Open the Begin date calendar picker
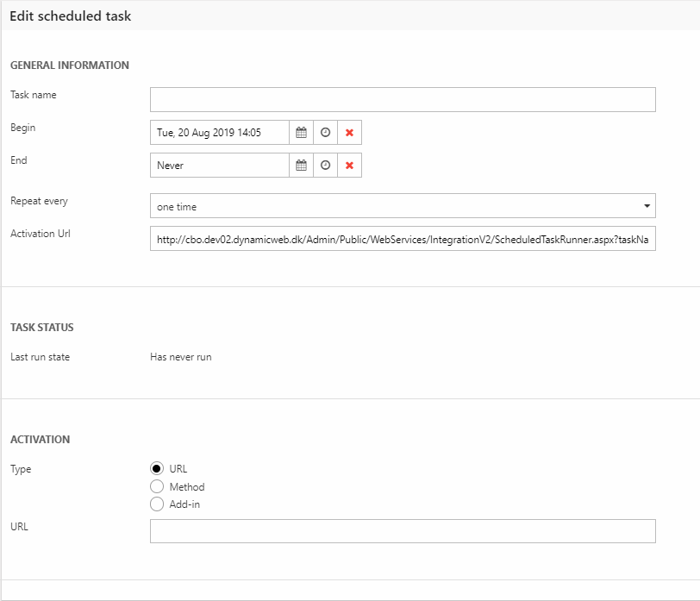This screenshot has width=700, height=601. [x=301, y=133]
